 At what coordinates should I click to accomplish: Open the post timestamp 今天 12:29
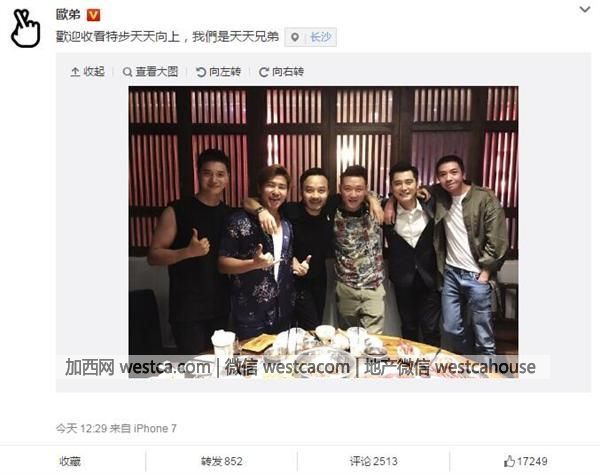click(82, 428)
